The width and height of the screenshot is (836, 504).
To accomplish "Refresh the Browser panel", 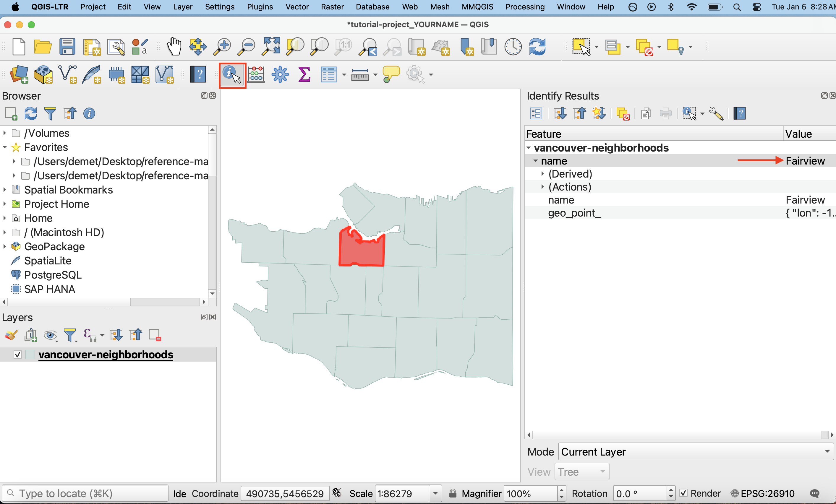I will click(x=30, y=114).
